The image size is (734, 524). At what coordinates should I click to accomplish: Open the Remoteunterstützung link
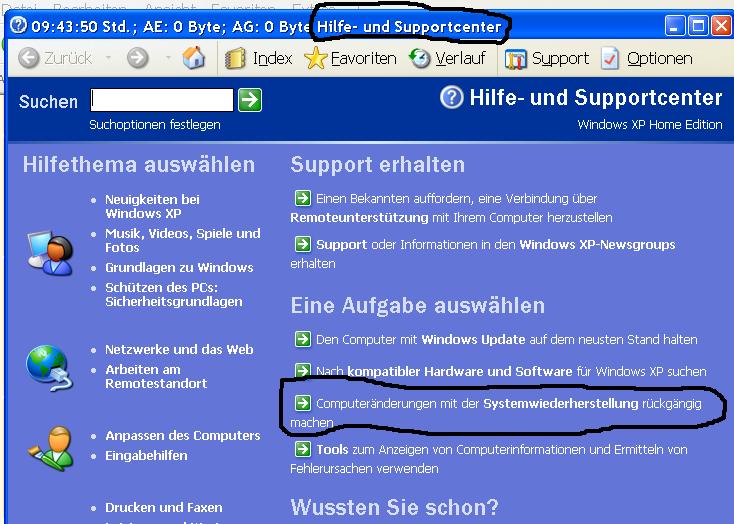click(359, 218)
